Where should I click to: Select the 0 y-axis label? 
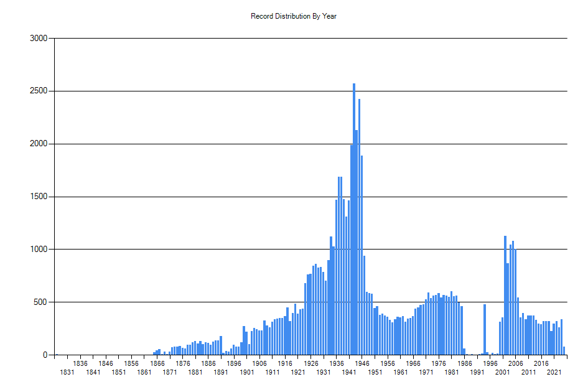pos(45,355)
